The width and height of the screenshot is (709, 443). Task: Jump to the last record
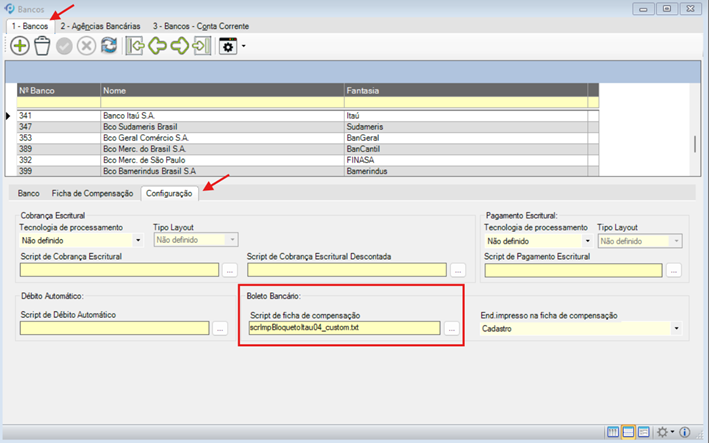[201, 46]
